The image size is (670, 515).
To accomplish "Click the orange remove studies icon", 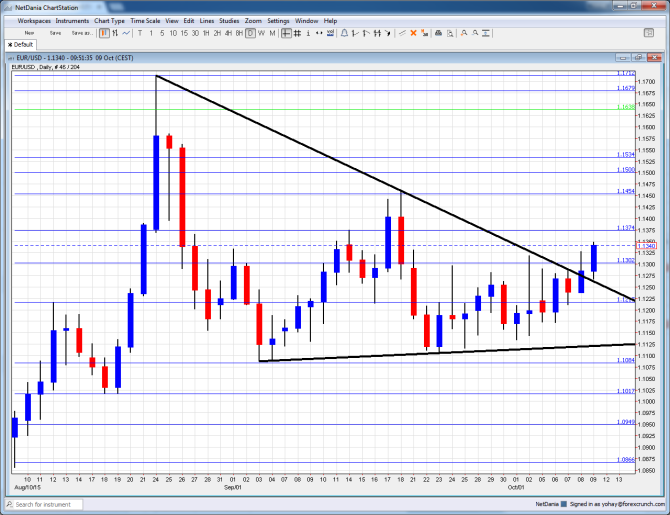I will (x=424, y=33).
